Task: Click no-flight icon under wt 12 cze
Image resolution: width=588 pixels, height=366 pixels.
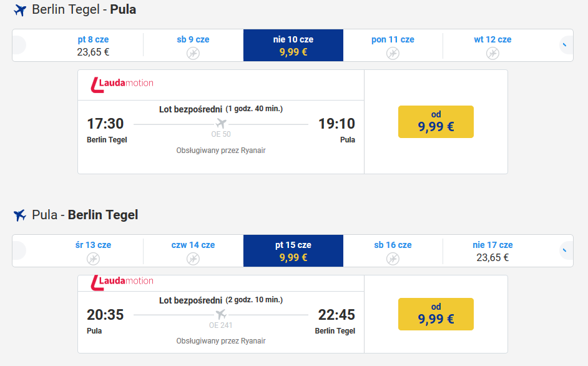Action: (492, 54)
